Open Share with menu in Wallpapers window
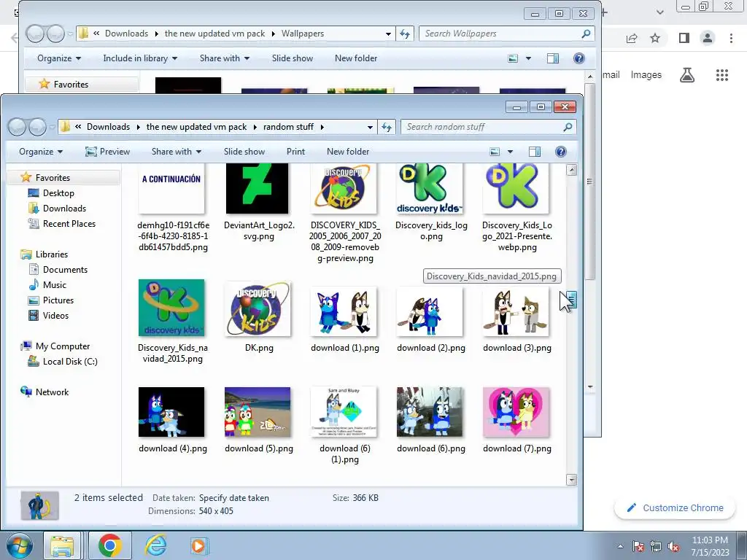 click(225, 58)
